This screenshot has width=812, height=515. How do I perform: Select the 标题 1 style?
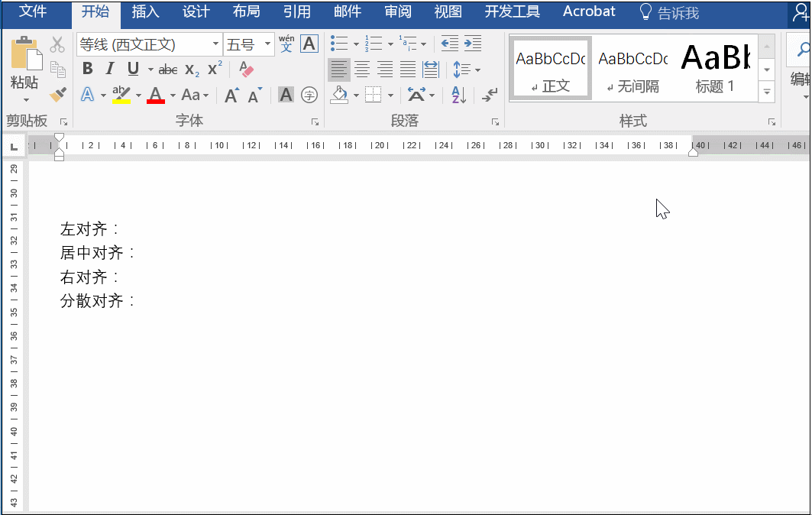tap(715, 69)
